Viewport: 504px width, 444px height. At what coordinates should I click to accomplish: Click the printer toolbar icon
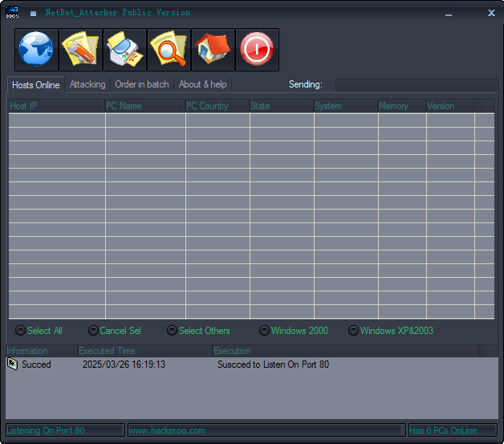point(124,50)
